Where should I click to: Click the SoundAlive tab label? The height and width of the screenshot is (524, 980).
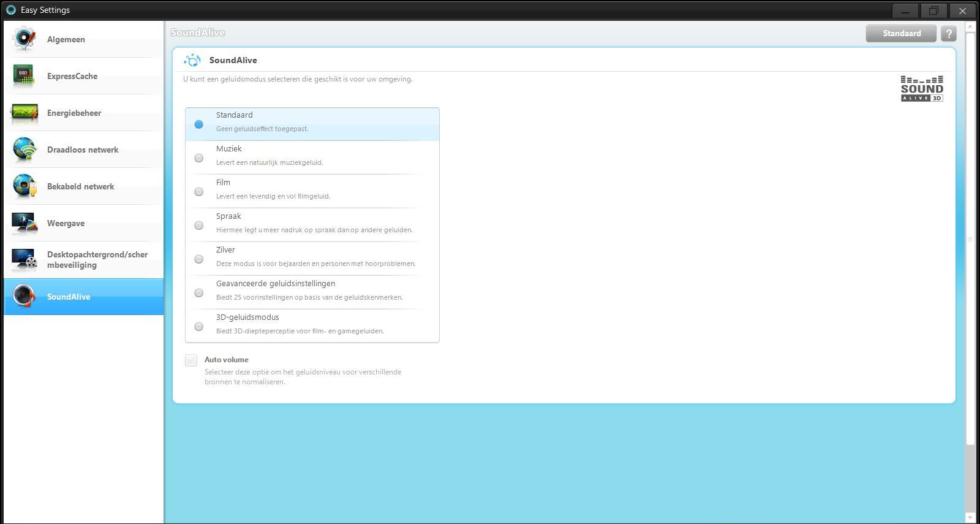[69, 297]
